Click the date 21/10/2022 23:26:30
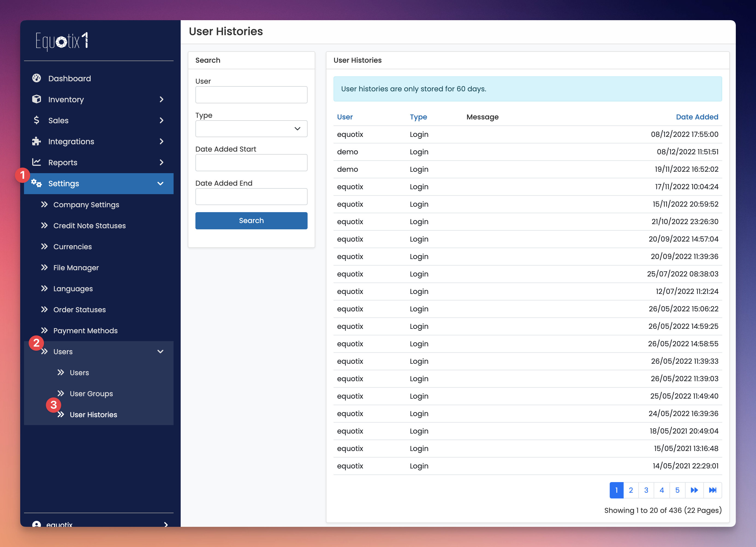Viewport: 756px width, 547px height. (x=685, y=221)
